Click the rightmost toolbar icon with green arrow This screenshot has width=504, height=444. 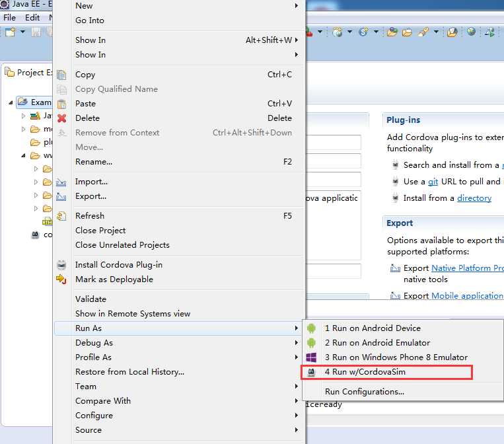(x=490, y=32)
